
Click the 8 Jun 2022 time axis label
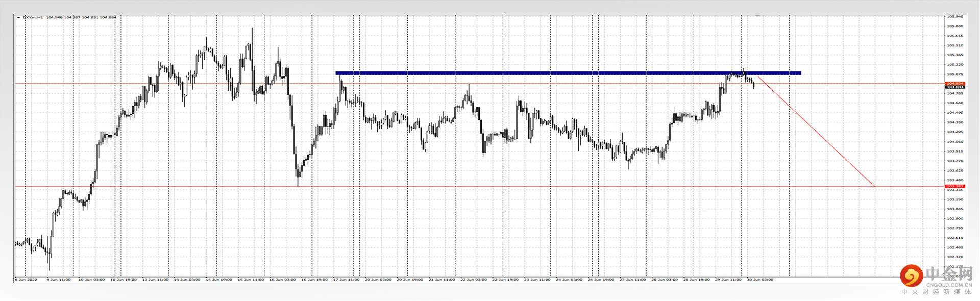coord(26,280)
